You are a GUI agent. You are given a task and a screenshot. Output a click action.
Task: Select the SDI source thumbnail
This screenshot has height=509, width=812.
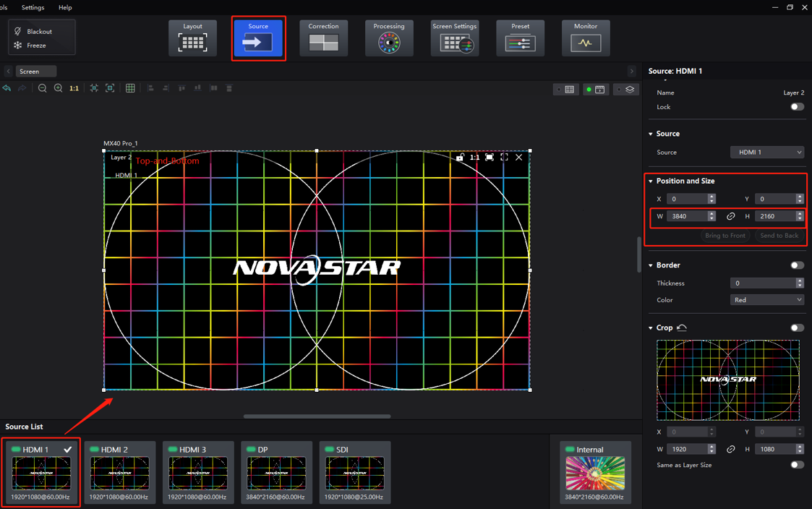(x=355, y=473)
